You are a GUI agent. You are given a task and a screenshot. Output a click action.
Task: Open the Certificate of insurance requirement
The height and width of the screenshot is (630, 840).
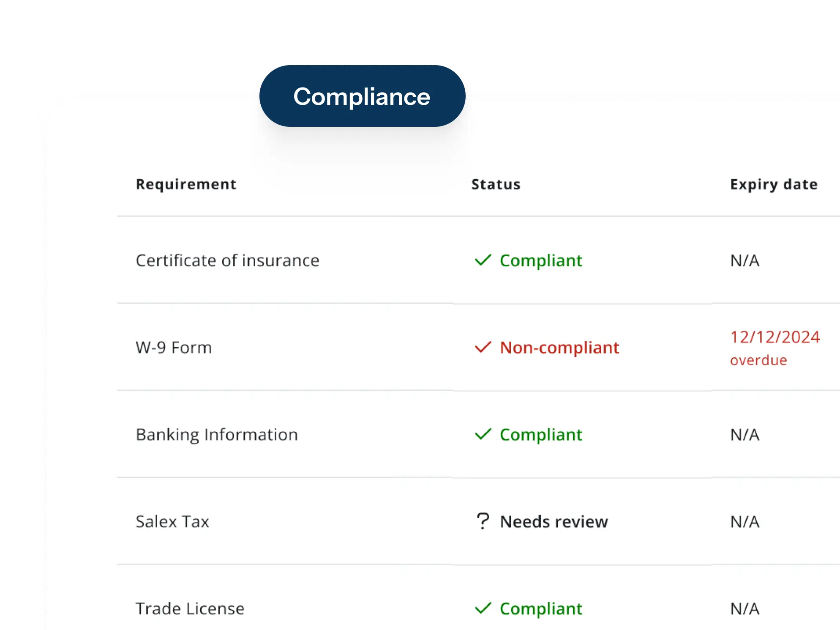tap(227, 260)
